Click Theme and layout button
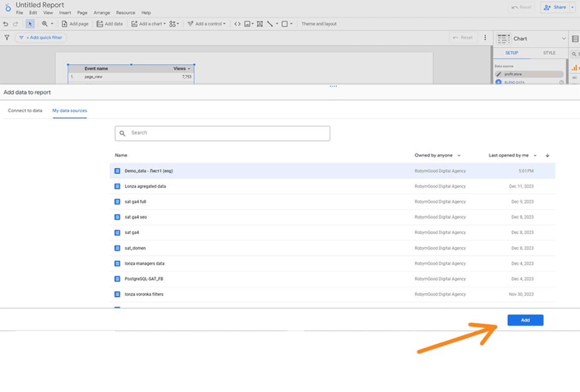This screenshot has height=392, width=580. click(319, 24)
